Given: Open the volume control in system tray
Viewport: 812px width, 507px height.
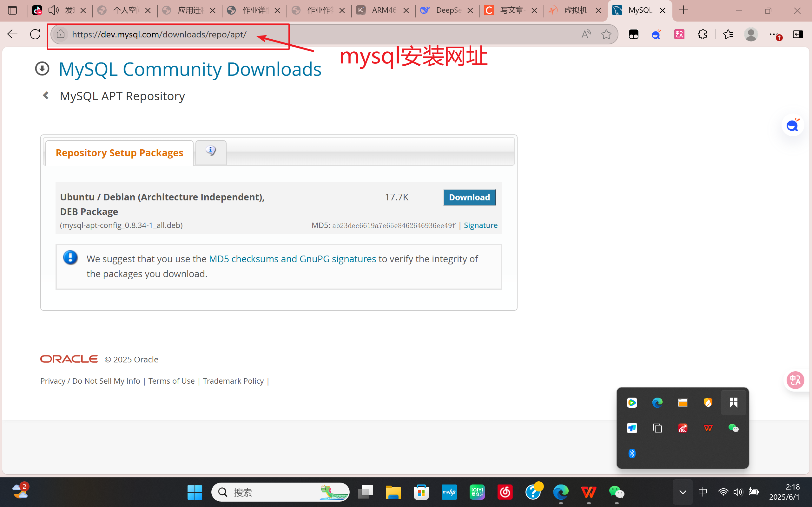Looking at the screenshot, I should pos(737,492).
